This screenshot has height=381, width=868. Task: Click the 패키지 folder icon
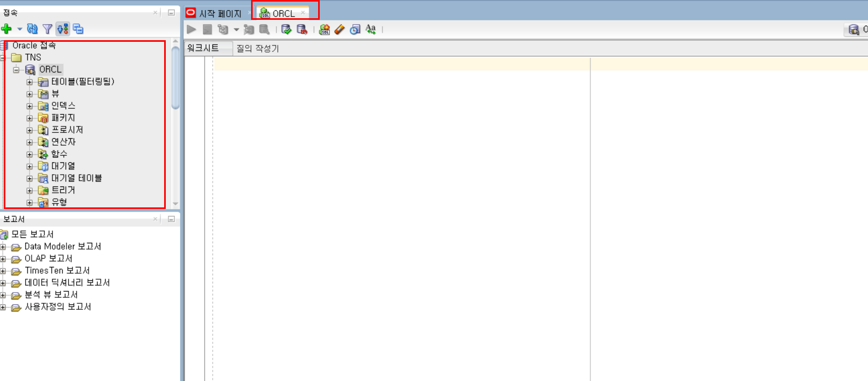(x=43, y=118)
